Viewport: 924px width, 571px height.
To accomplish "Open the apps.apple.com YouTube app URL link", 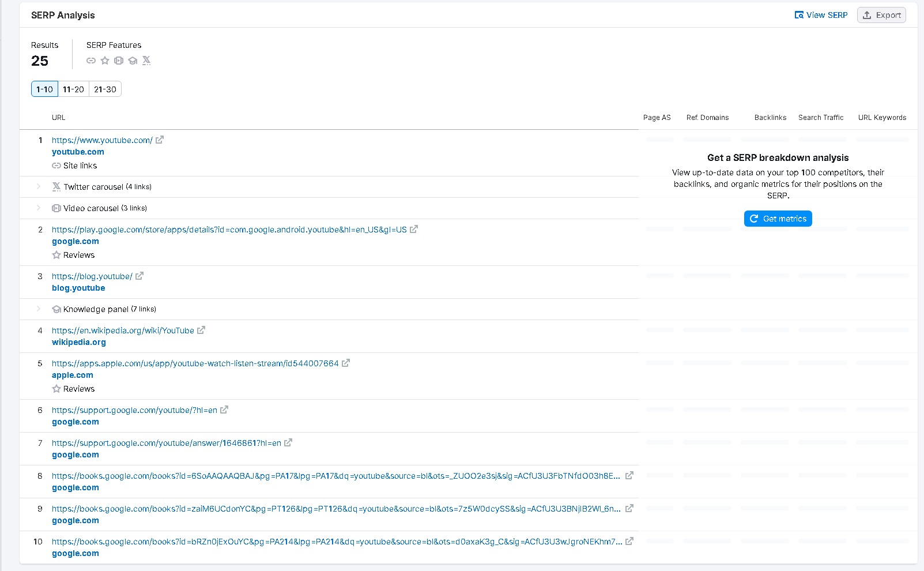I will click(195, 363).
